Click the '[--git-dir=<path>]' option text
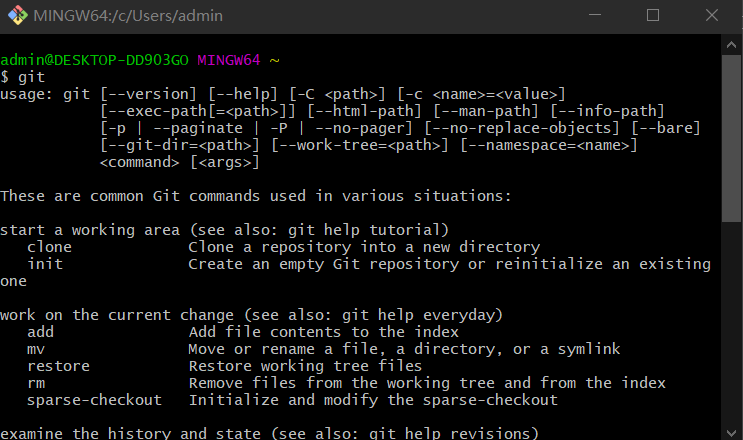 coord(180,145)
